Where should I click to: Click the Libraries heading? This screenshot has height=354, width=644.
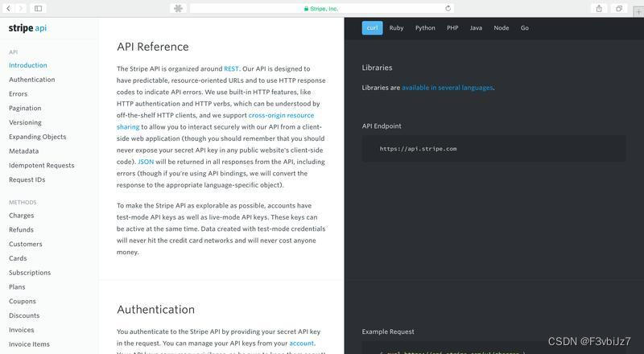(377, 68)
